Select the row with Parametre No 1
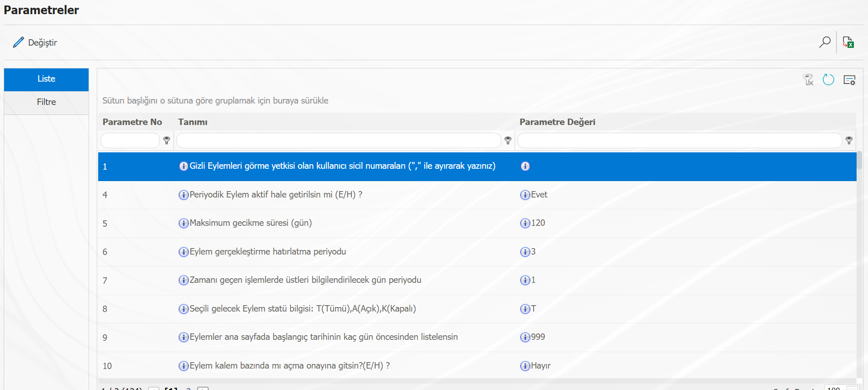Screen dimensions: 868x390 pyautogui.click(x=477, y=166)
